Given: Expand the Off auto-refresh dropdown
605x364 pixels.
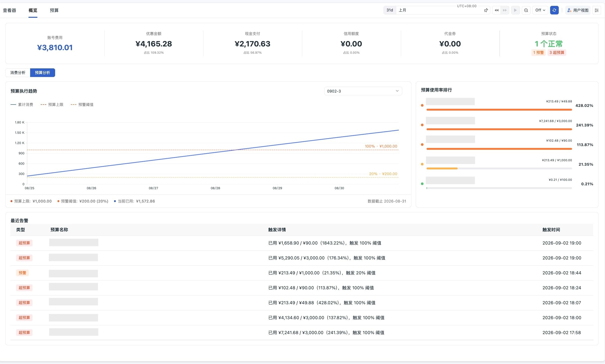Looking at the screenshot, I should pyautogui.click(x=540, y=10).
